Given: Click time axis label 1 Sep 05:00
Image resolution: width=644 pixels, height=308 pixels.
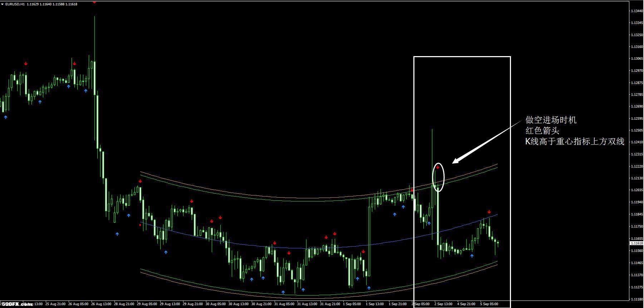Looking at the screenshot, I should tap(352, 304).
